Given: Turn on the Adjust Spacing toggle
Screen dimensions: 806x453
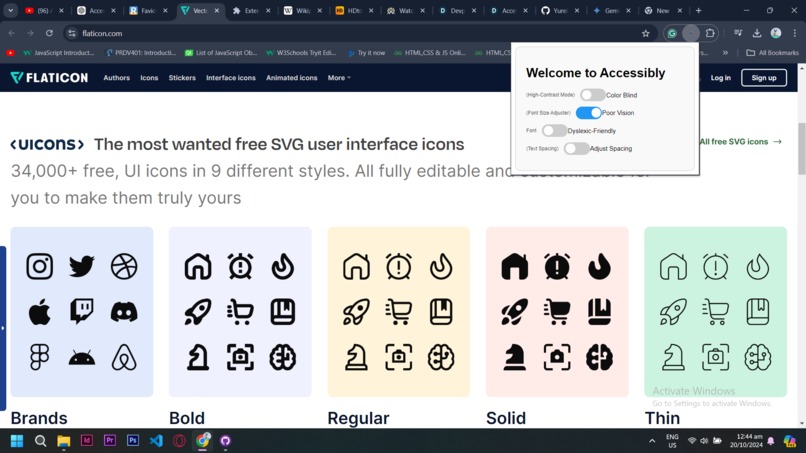Looking at the screenshot, I should pyautogui.click(x=576, y=149).
